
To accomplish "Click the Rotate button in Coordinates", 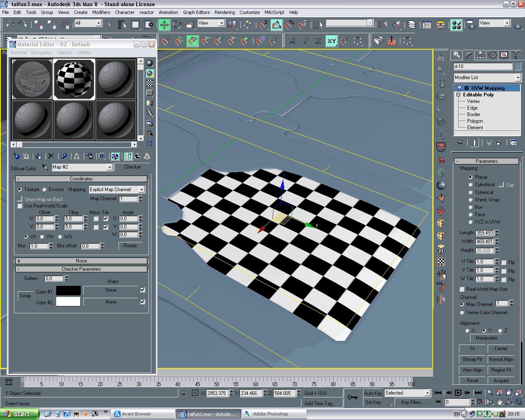I will pyautogui.click(x=130, y=246).
